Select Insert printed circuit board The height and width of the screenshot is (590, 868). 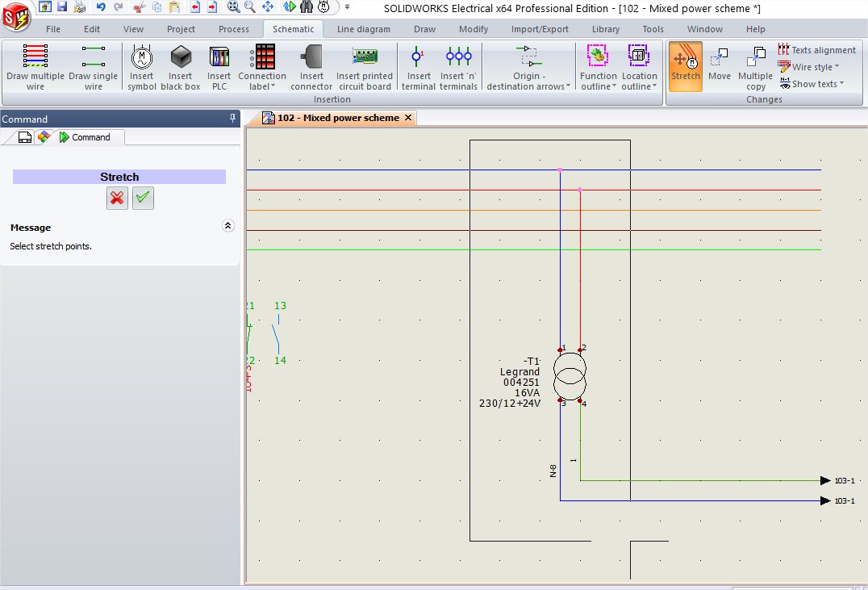pyautogui.click(x=365, y=67)
